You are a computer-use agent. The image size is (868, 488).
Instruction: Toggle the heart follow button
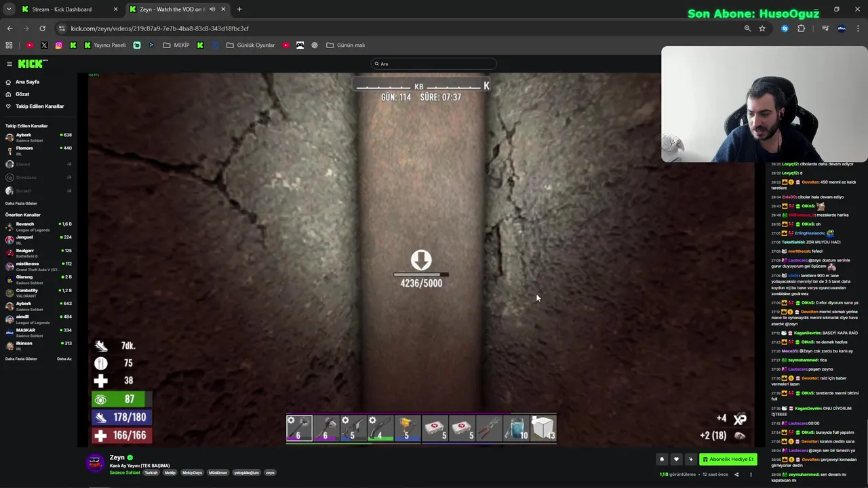pos(676,460)
